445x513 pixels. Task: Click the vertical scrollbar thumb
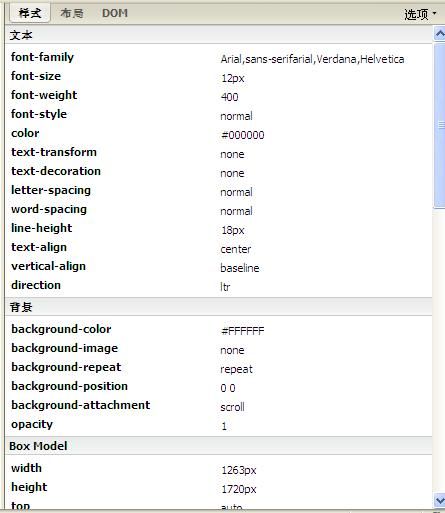[440, 125]
